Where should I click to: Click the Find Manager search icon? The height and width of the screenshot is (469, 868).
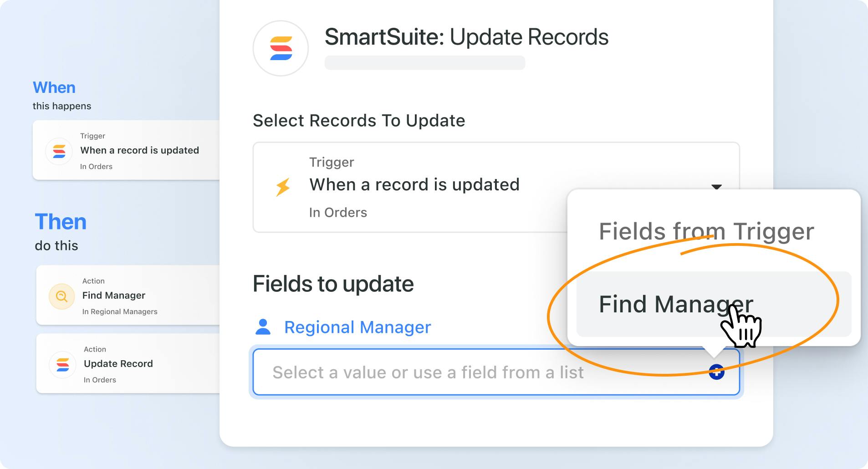61,296
